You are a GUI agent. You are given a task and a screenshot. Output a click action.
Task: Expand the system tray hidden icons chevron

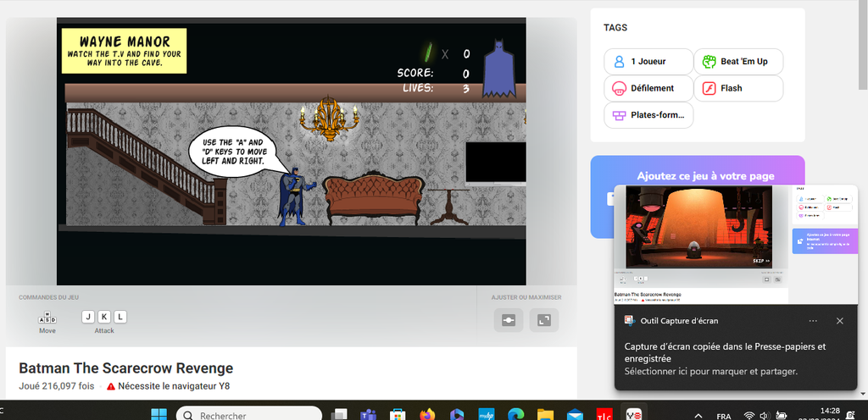point(698,415)
